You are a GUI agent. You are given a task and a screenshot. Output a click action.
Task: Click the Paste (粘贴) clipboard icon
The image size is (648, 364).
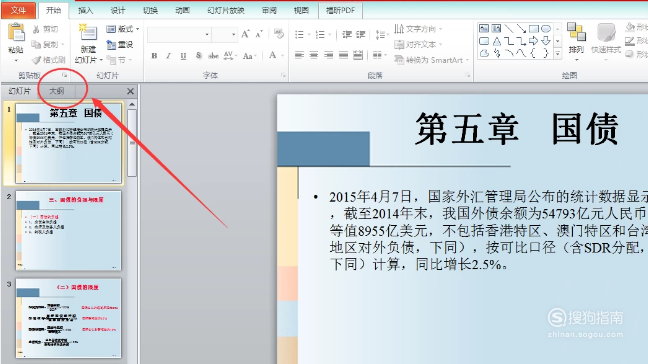[x=16, y=33]
